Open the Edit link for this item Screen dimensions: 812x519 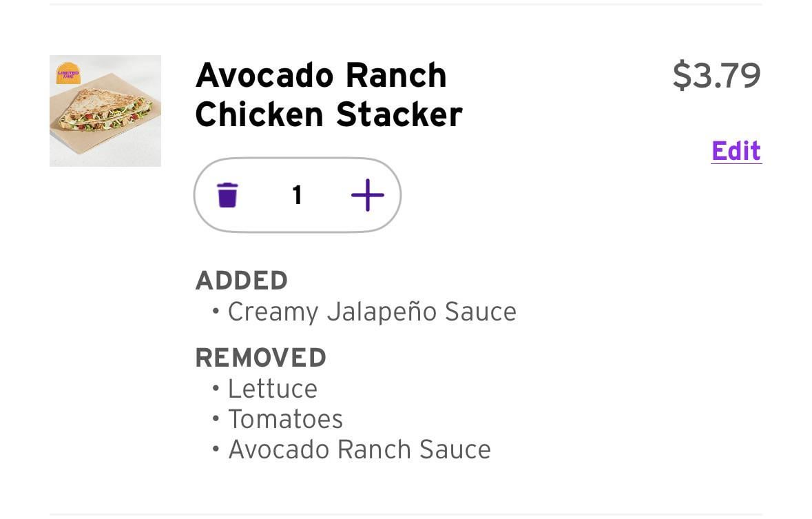[736, 151]
